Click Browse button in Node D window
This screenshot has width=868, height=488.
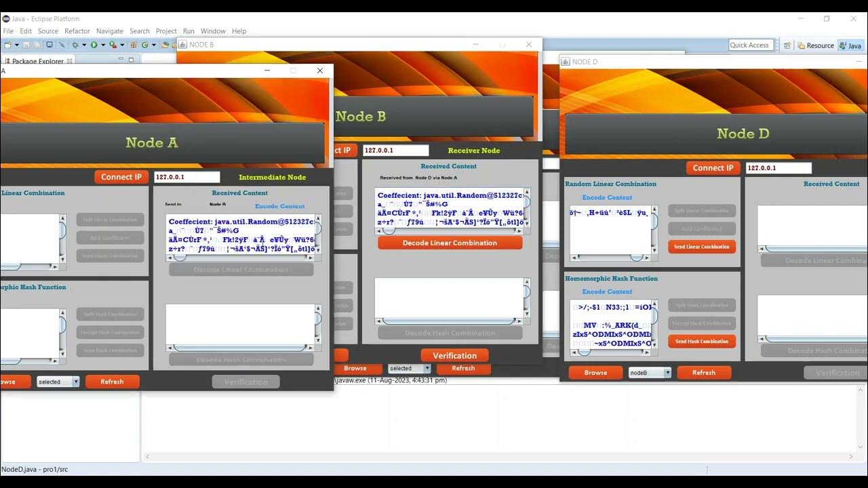click(x=595, y=373)
